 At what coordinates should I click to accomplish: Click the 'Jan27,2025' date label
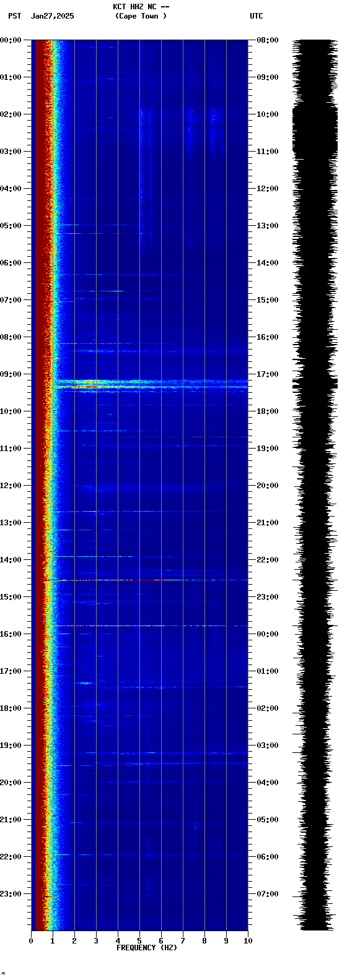tap(52, 16)
